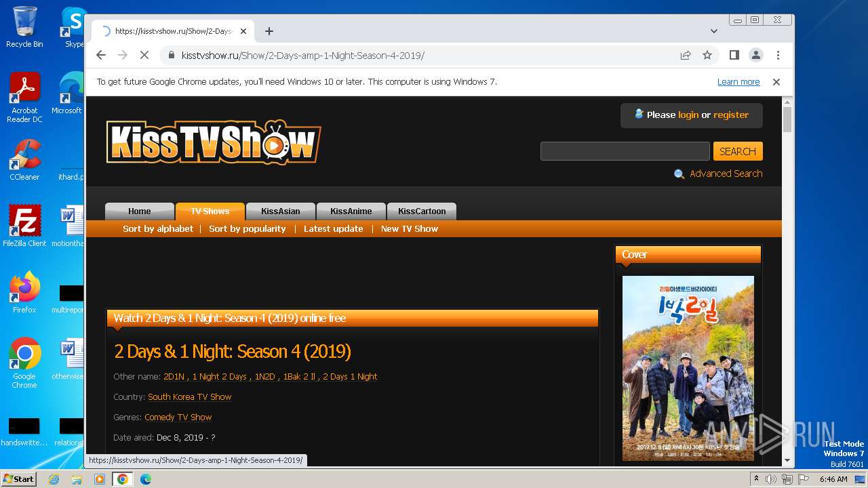This screenshot has height=488, width=868.
Task: Open the New TV Show listing
Action: click(x=410, y=229)
